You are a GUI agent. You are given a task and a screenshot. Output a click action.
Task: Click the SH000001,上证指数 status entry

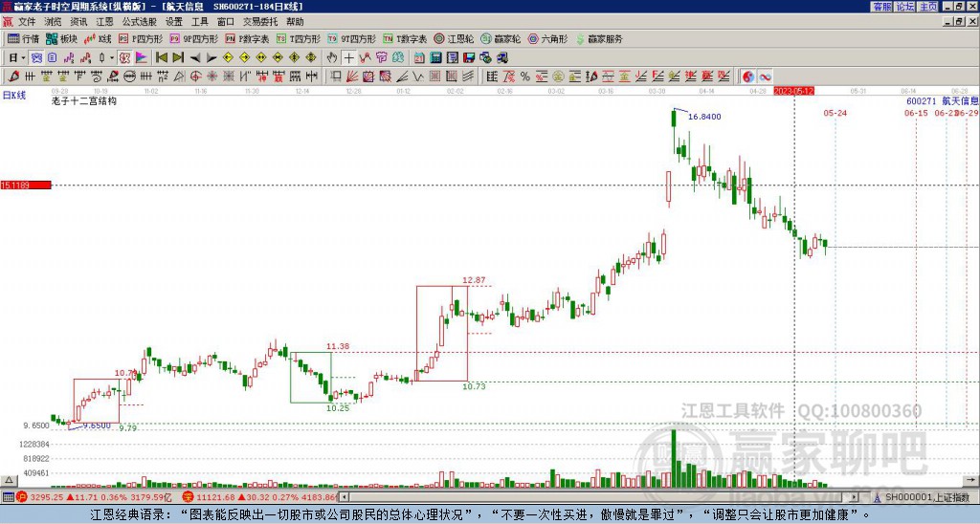(x=927, y=498)
